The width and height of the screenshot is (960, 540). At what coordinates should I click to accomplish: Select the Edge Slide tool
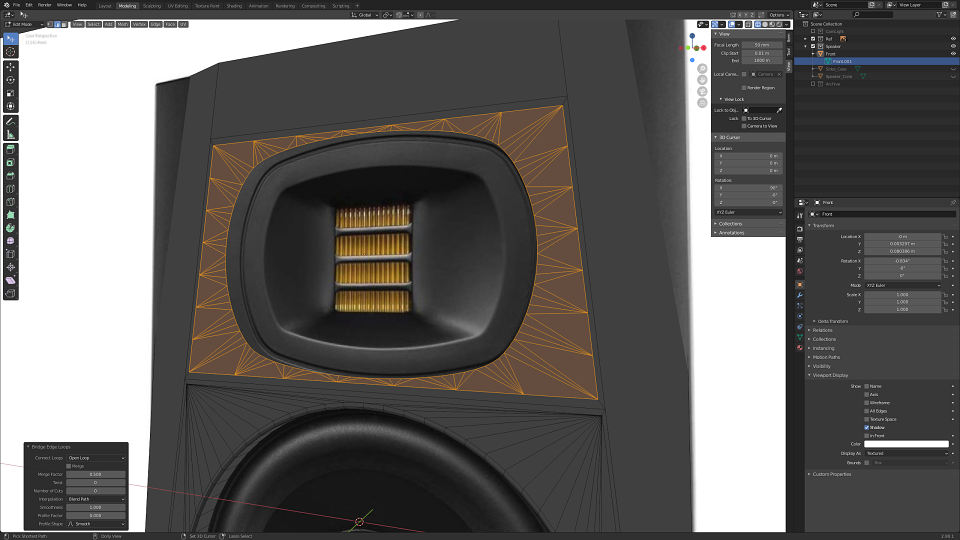tap(10, 254)
